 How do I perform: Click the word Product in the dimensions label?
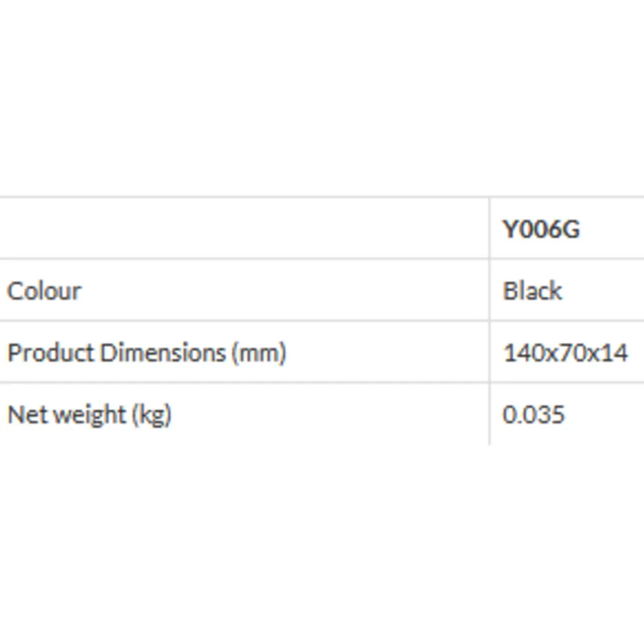click(x=51, y=353)
